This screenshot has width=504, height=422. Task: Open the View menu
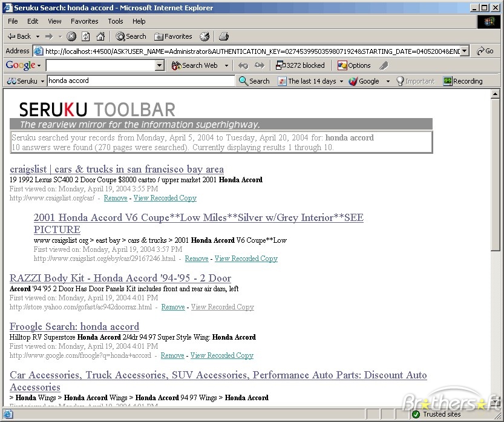pyautogui.click(x=54, y=21)
